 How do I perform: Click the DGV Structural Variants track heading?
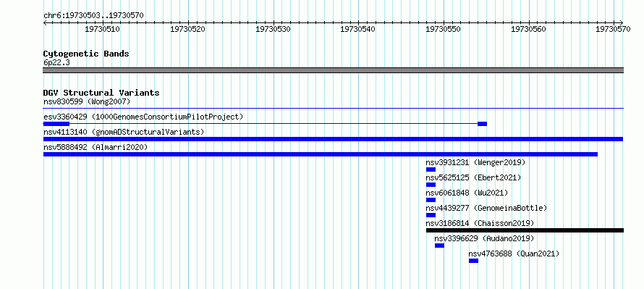(101, 93)
